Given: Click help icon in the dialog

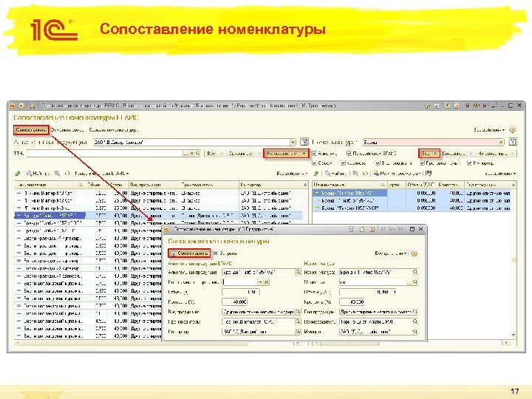Looking at the screenshot, I should [414, 253].
